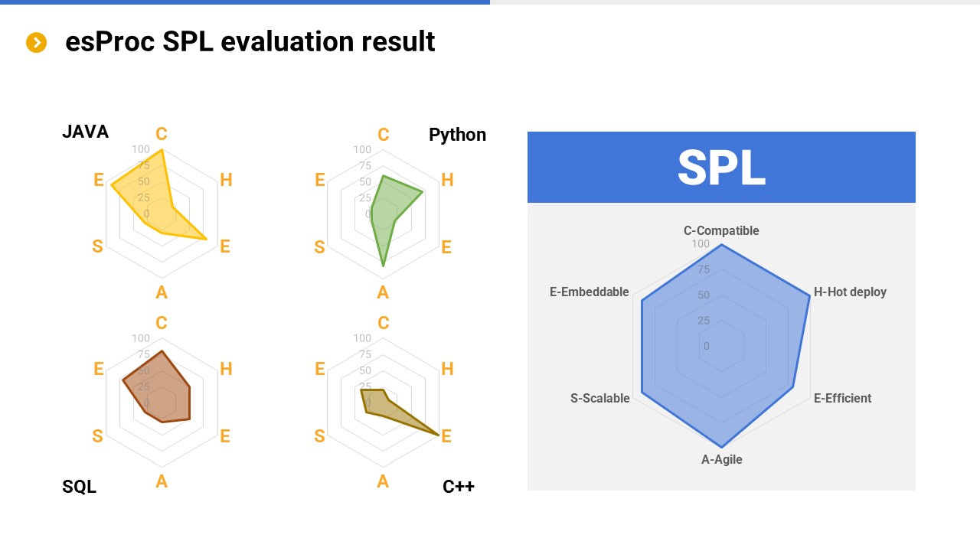980x551 pixels.
Task: Click the orange chevron icon beside the title
Action: (36, 43)
